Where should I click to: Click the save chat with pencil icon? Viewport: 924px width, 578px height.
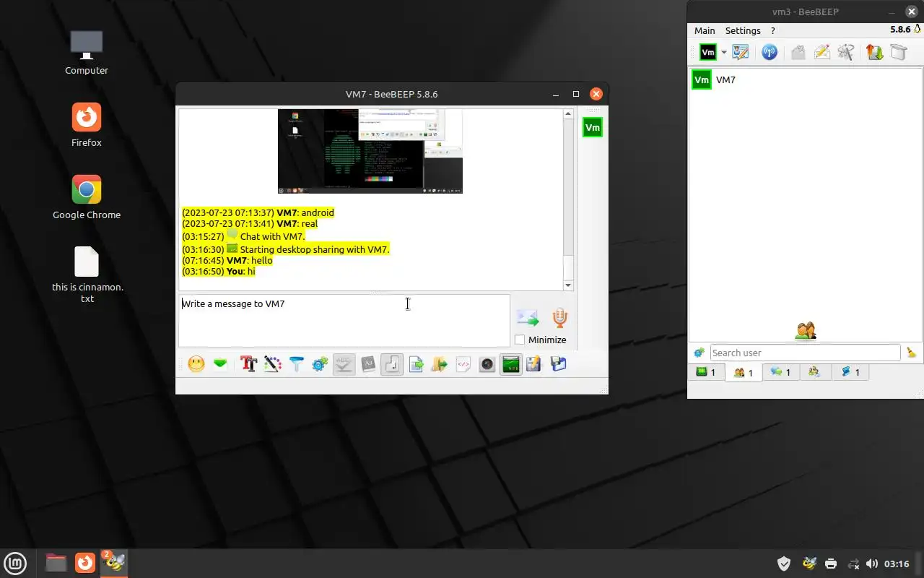coord(534,364)
